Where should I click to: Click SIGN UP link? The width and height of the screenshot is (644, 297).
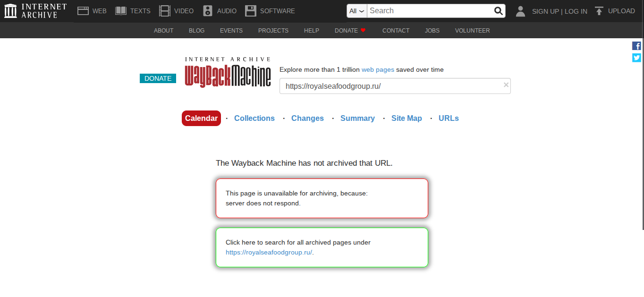pos(545,11)
